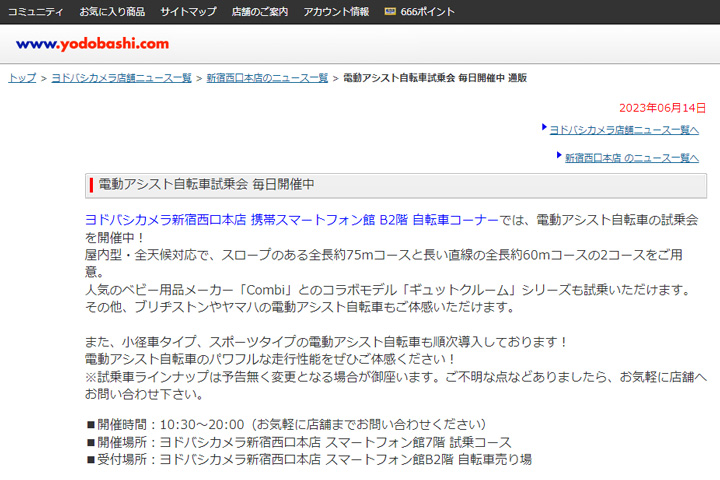This screenshot has height=480, width=720.
Task: Open 新宿西口本店のニュース一覧 breadcrumb link
Action: pos(267,78)
